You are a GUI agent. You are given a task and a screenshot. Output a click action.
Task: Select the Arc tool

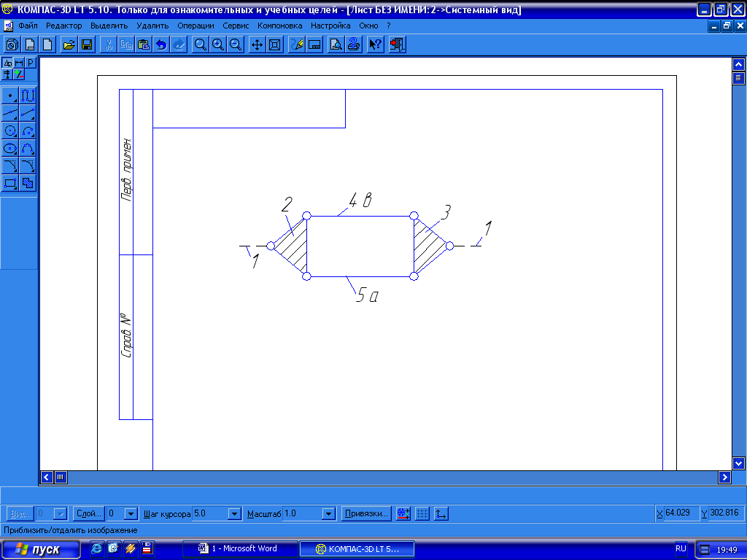(x=28, y=131)
